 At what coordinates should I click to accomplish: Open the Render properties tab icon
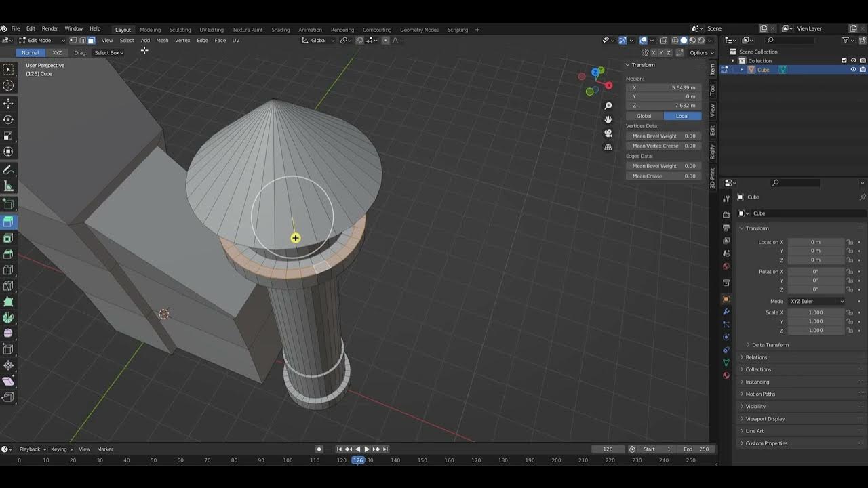pyautogui.click(x=726, y=215)
